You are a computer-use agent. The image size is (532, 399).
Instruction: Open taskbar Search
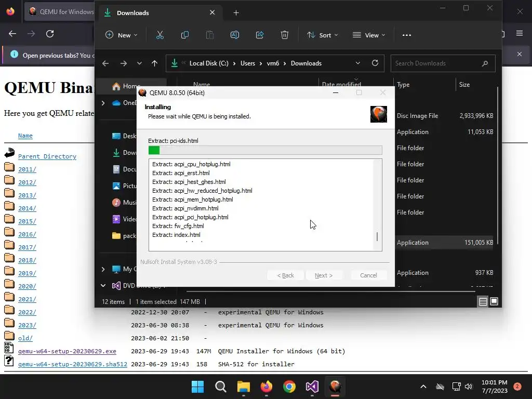[x=220, y=387]
